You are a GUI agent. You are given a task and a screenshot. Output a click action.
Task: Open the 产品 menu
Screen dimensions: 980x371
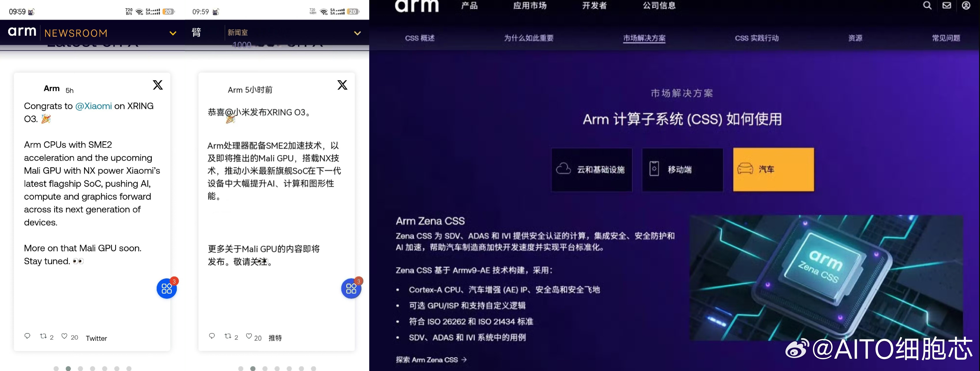[x=469, y=6]
